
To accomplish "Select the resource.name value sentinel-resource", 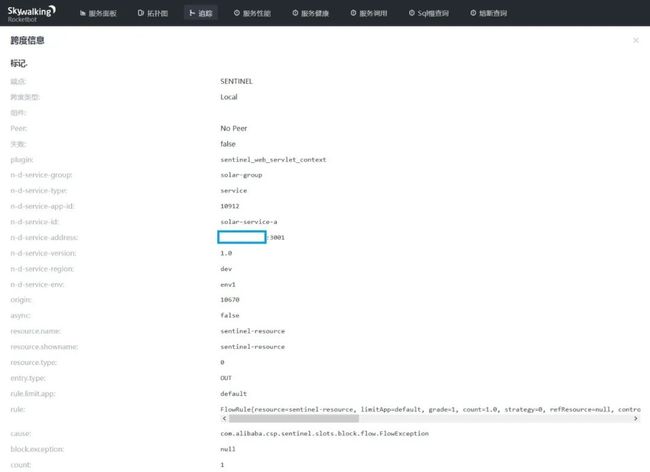I will (x=252, y=331).
